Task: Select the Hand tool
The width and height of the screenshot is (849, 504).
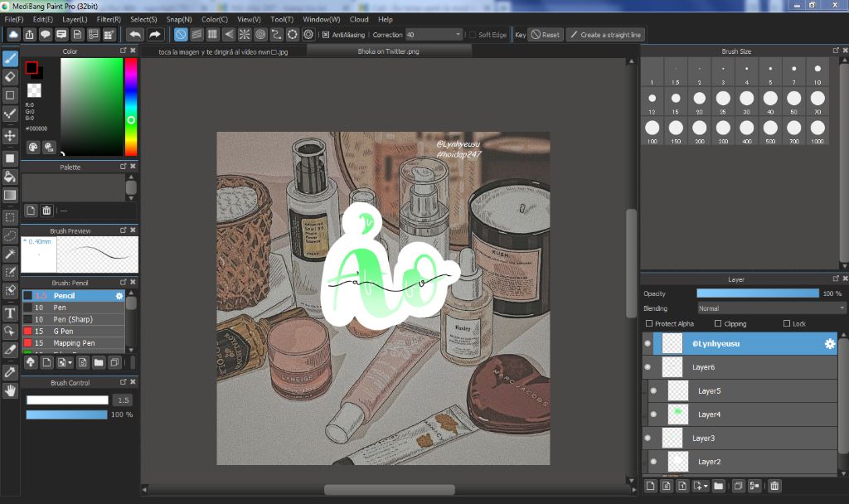Action: 10,390
